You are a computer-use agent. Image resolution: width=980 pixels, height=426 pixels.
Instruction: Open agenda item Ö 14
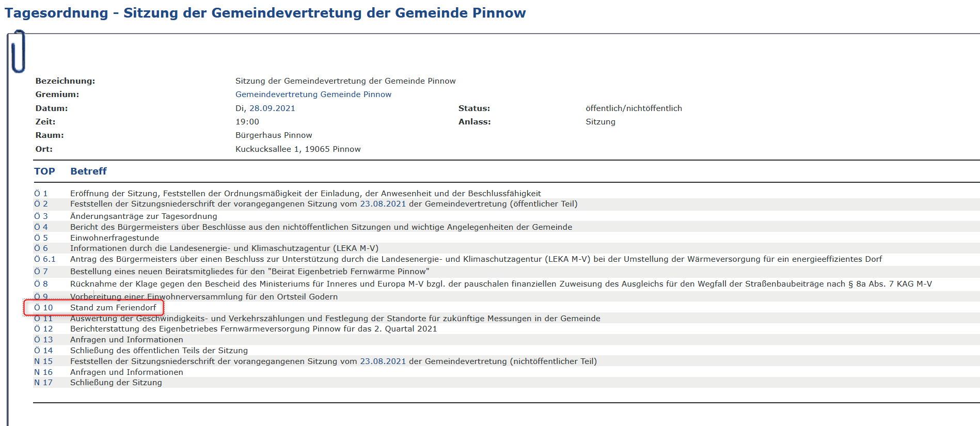43,351
